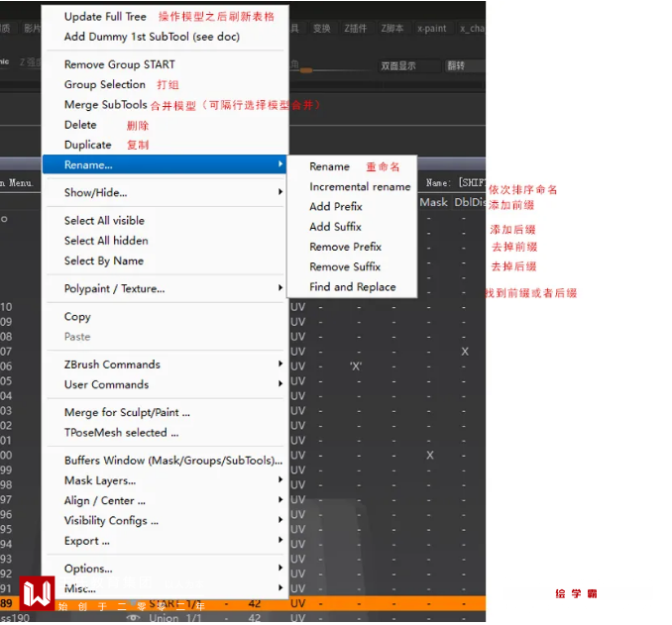
Task: Select TPoseMesh selected ... entry
Action: tap(121, 433)
